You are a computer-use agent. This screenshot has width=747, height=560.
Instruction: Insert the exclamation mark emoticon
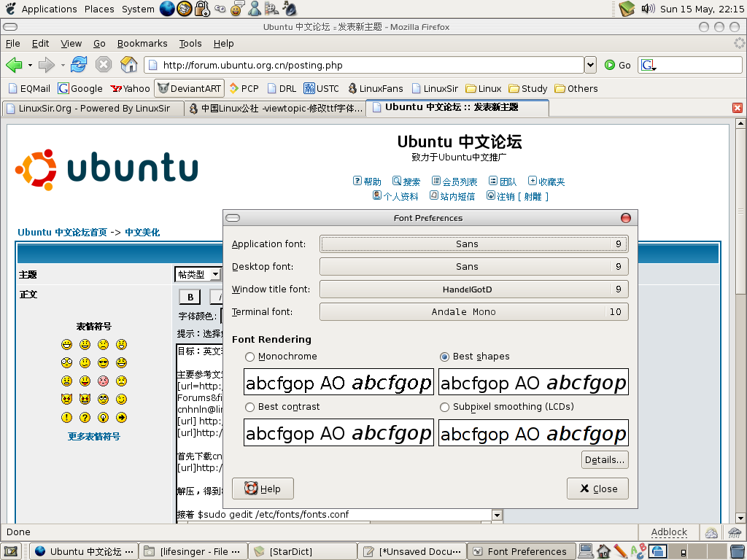(x=66, y=418)
